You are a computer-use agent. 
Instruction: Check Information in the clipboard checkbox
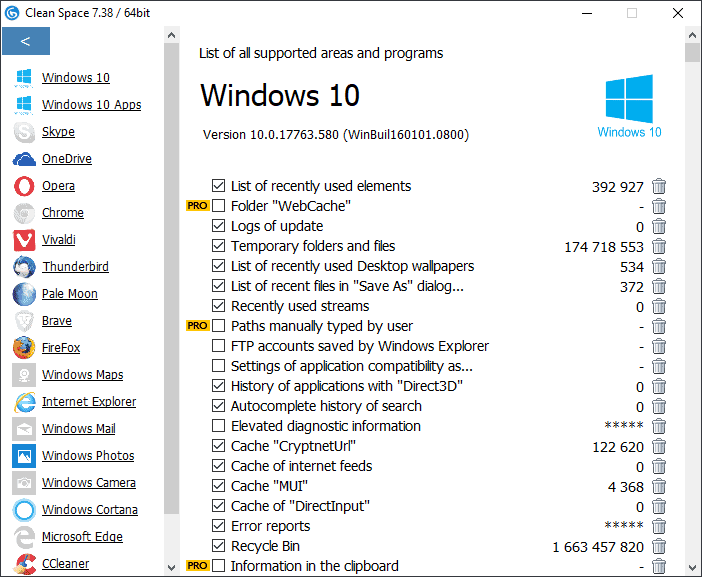218,565
